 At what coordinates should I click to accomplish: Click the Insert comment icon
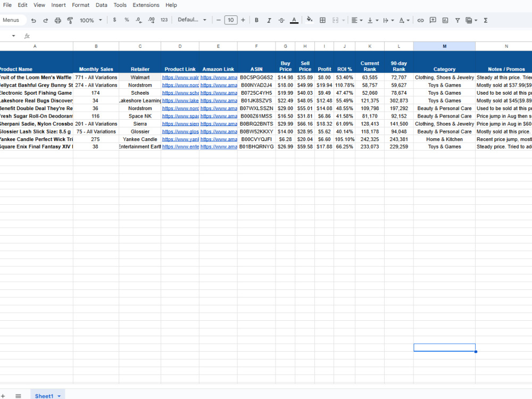pos(433,20)
